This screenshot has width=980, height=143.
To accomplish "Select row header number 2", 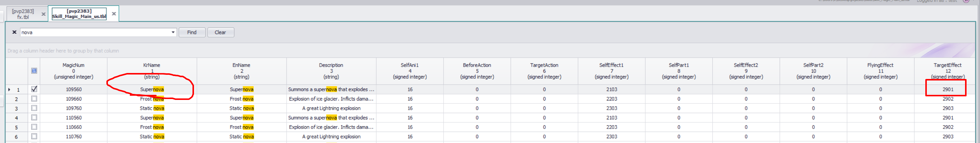I will (16, 99).
